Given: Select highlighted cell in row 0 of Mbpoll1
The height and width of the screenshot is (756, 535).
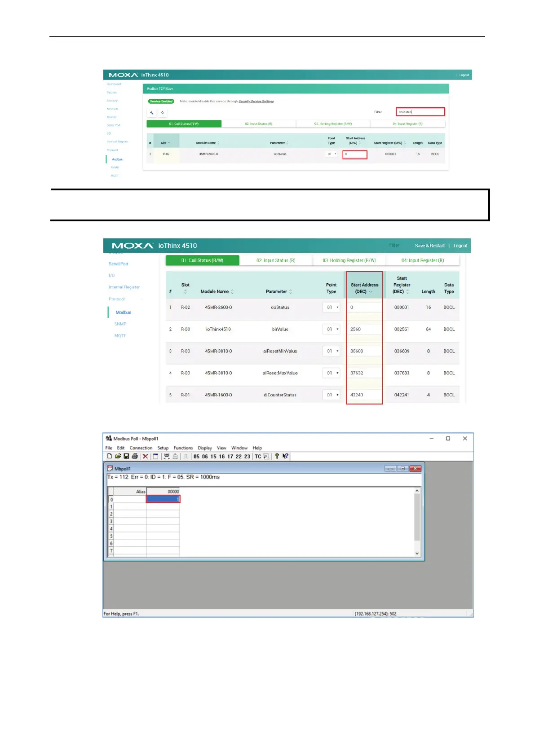Looking at the screenshot, I should click(163, 499).
